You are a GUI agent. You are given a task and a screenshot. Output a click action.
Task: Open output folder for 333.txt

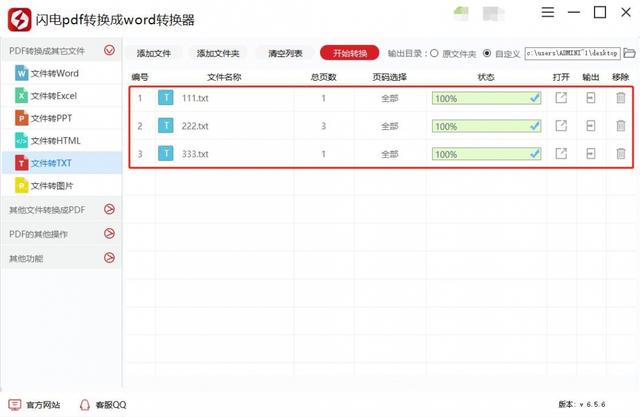[x=591, y=153]
